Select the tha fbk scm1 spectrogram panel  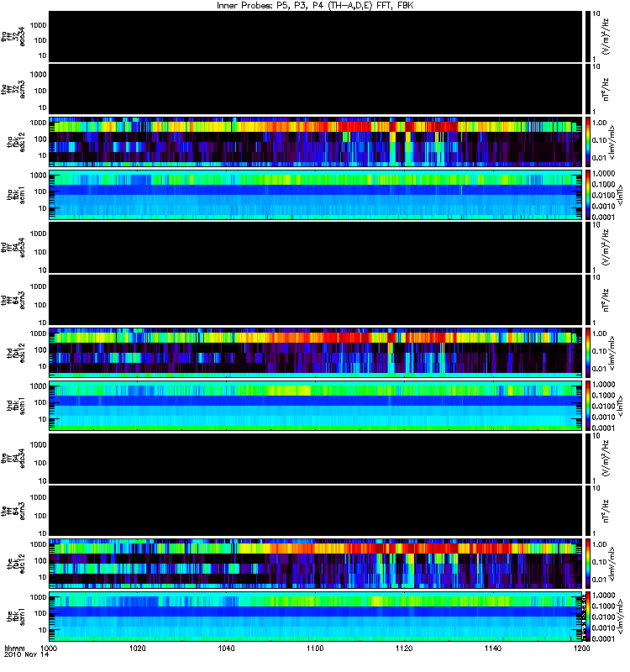tap(316, 195)
